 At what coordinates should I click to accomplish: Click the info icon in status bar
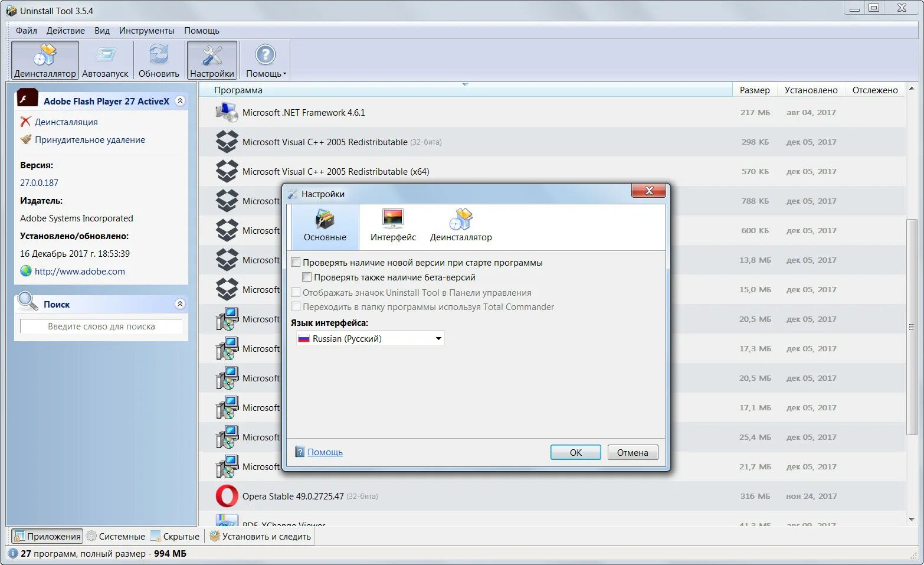click(x=13, y=553)
